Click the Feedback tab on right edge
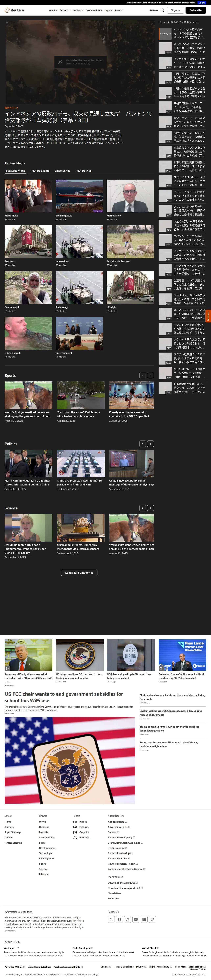211x980 pixels. [208, 316]
